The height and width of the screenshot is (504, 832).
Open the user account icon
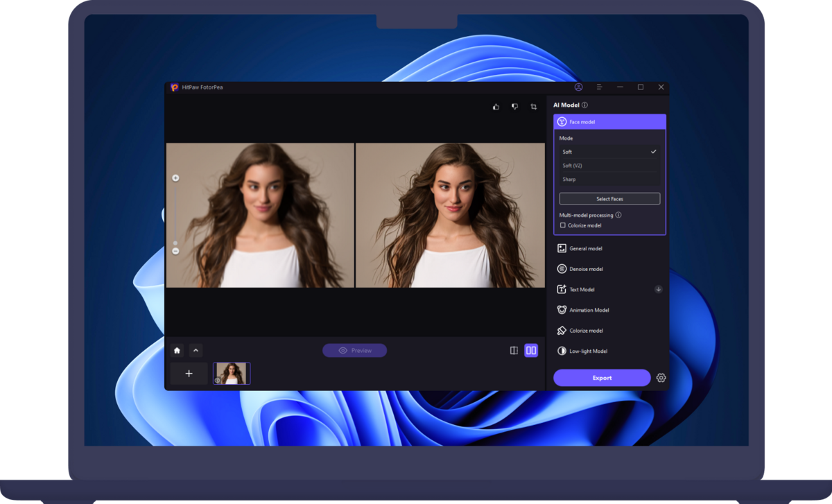[x=579, y=87]
